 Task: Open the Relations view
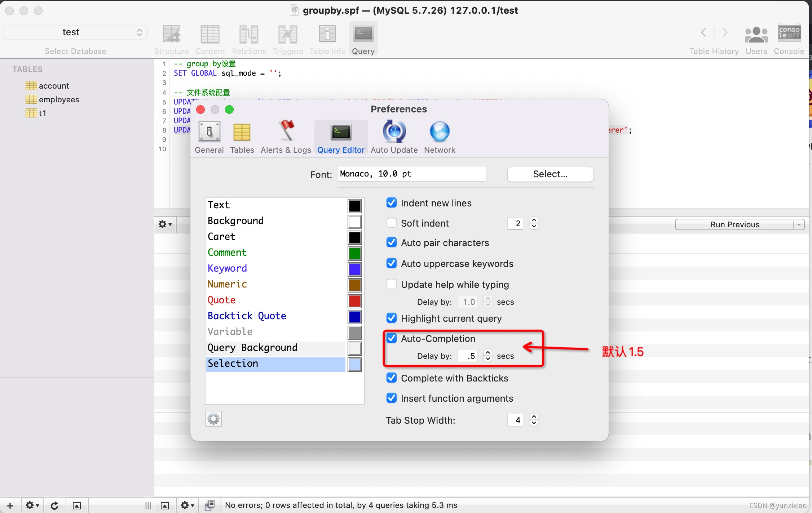[249, 38]
